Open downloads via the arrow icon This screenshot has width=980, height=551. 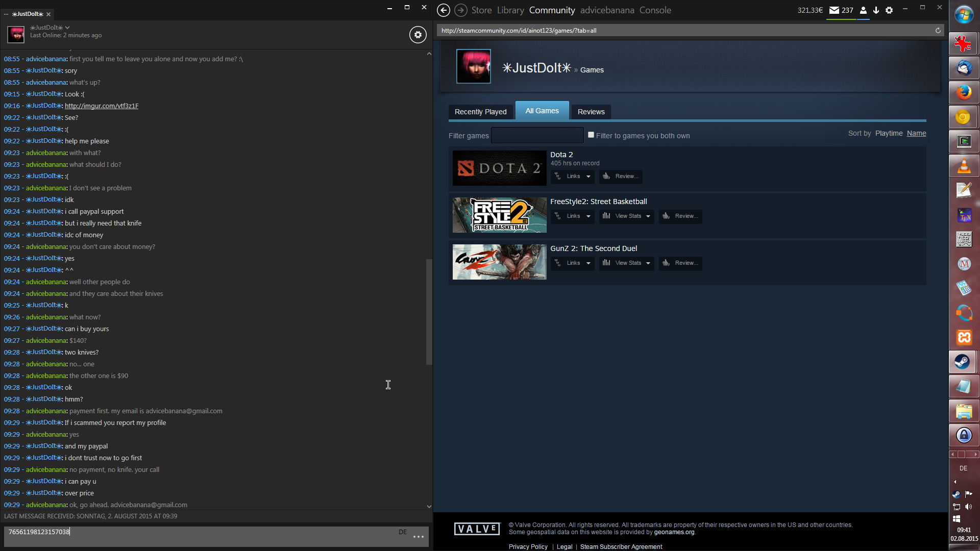coord(876,10)
